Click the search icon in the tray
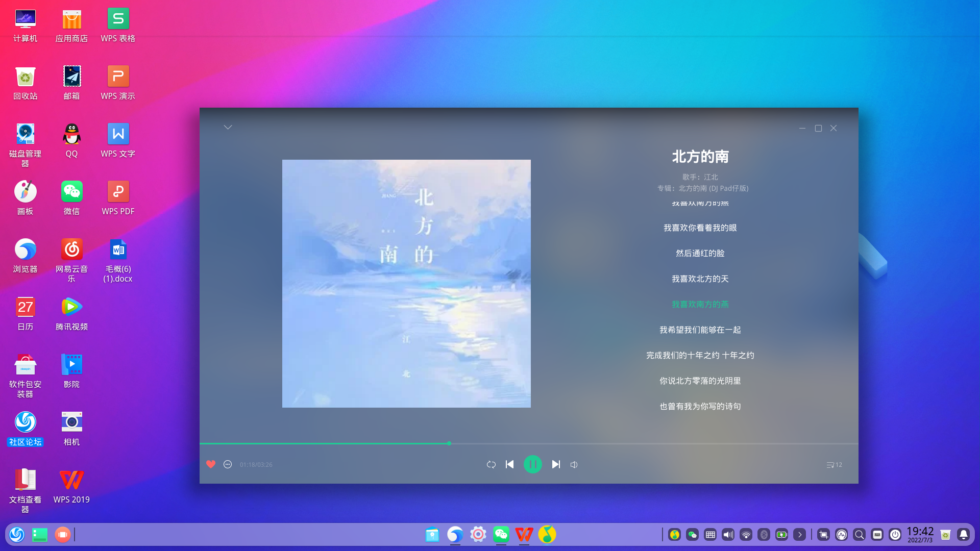This screenshot has width=980, height=551. [x=859, y=535]
